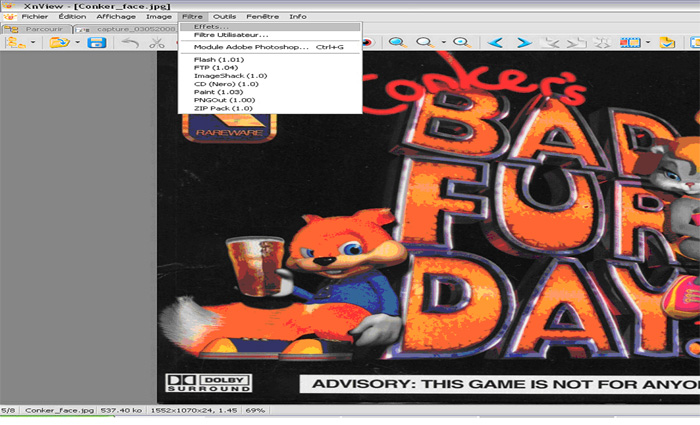This screenshot has height=425, width=700.
Task: Expand the filmstrip dropdown arrow
Action: pyautogui.click(x=648, y=43)
